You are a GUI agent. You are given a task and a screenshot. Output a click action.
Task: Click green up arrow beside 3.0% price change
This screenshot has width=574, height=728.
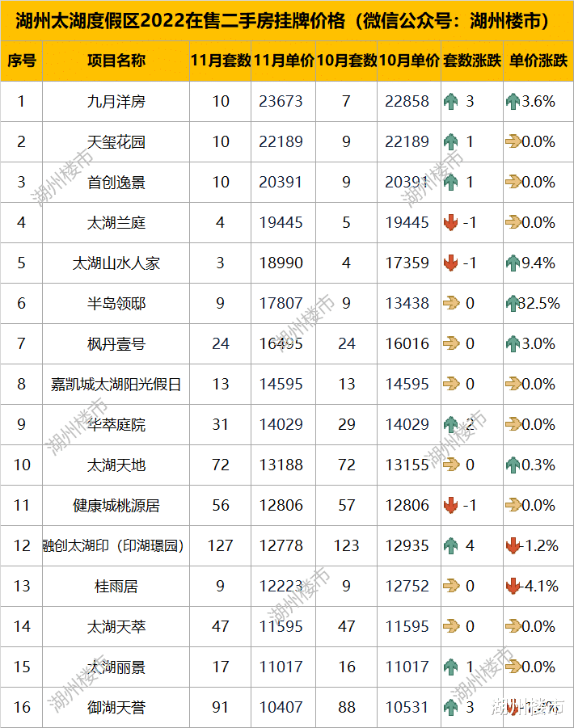pos(513,343)
